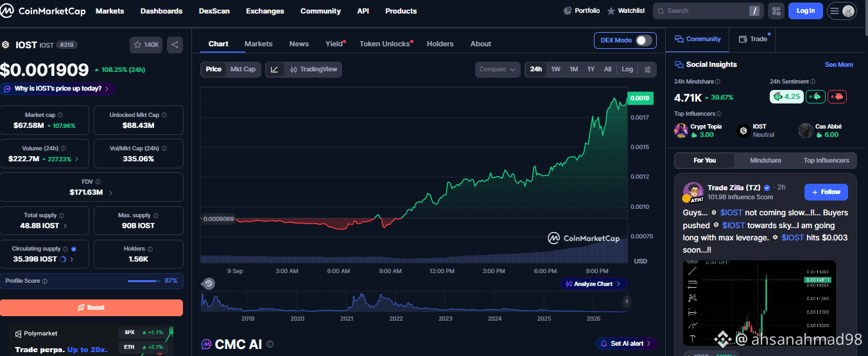Click the calendar history icon under chart
868x356 pixels.
(x=208, y=283)
